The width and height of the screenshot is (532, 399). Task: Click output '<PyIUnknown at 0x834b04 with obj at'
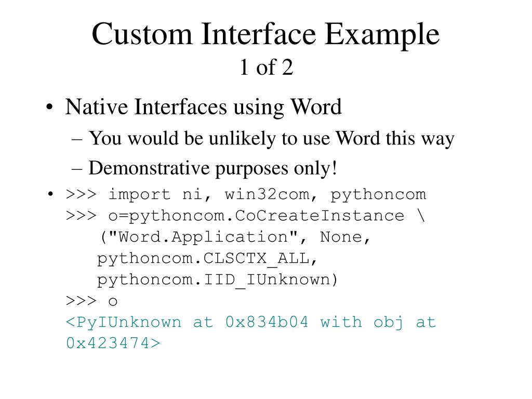pos(251,322)
